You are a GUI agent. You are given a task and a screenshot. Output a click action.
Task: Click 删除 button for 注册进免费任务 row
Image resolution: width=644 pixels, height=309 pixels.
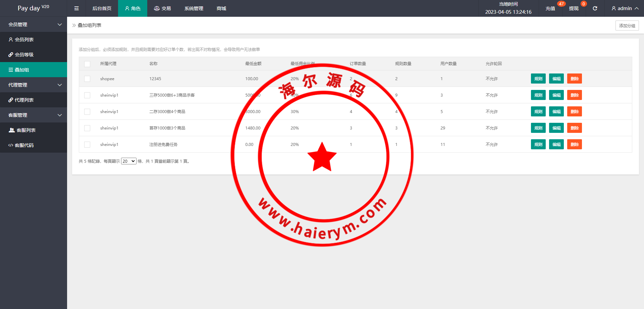click(575, 145)
